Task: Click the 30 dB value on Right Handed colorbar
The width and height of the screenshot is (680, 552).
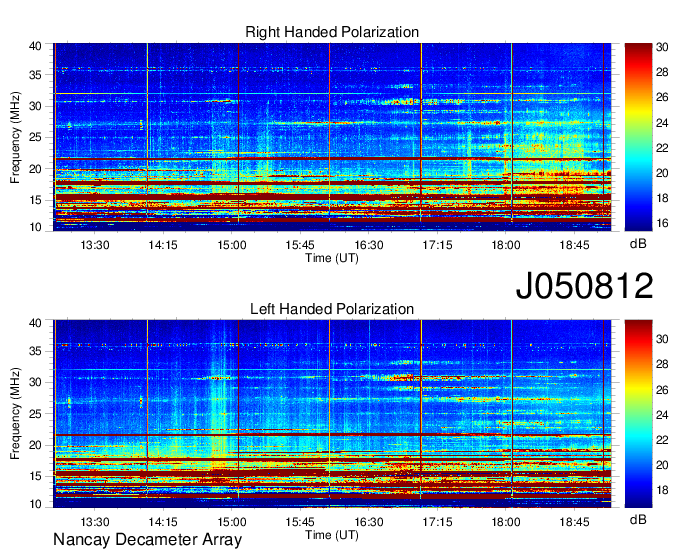Action: (x=662, y=47)
